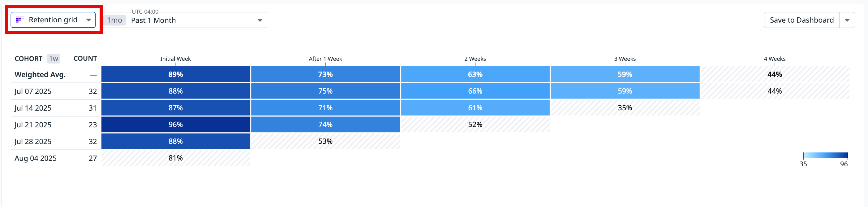The height and width of the screenshot is (207, 868).
Task: Open the Retention grid chart type dropdown
Action: click(x=88, y=20)
